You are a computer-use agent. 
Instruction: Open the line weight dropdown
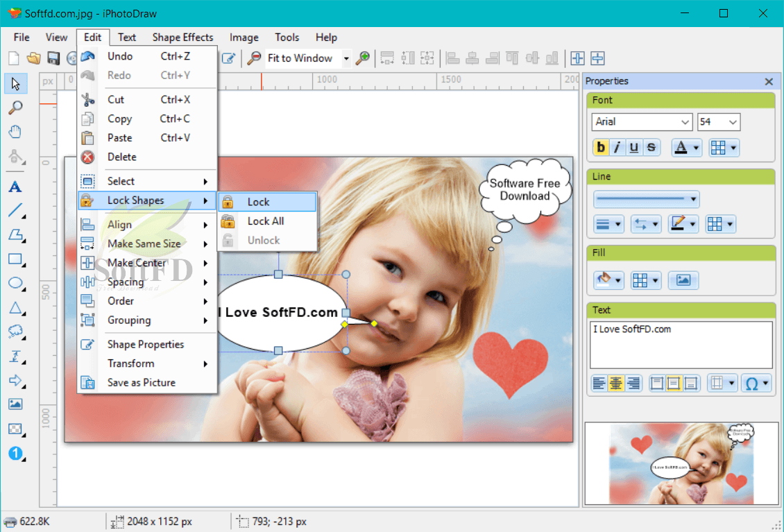(608, 224)
